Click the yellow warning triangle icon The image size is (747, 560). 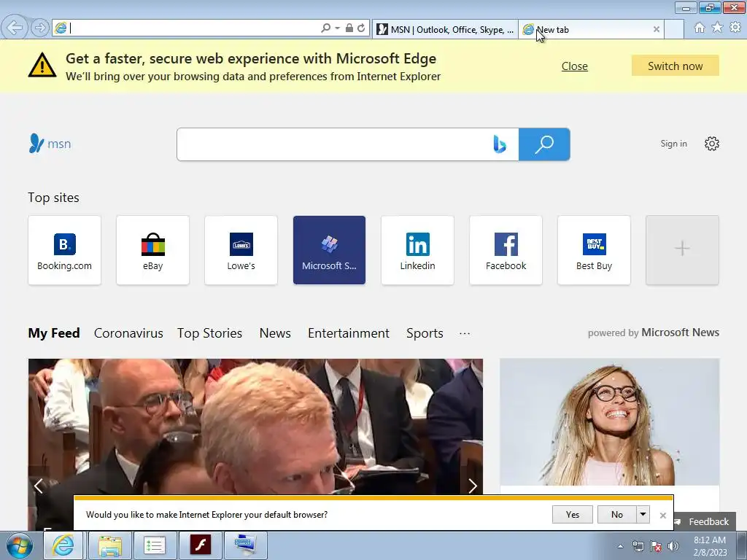[42, 65]
